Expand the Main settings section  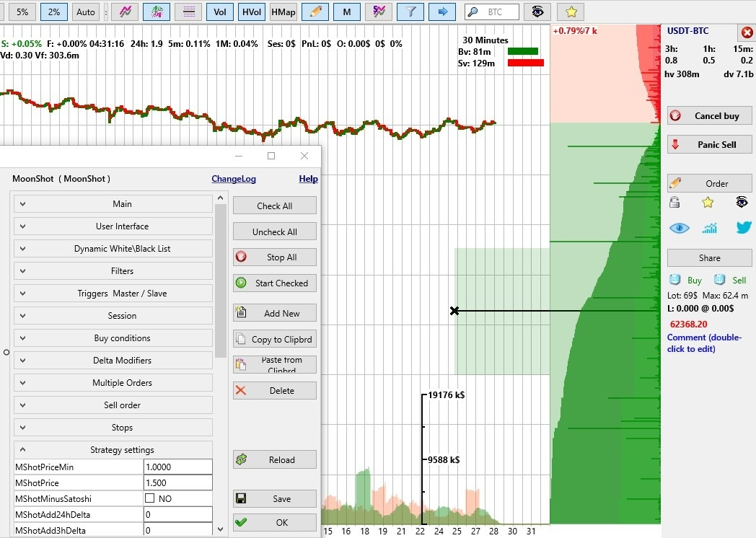coord(113,204)
